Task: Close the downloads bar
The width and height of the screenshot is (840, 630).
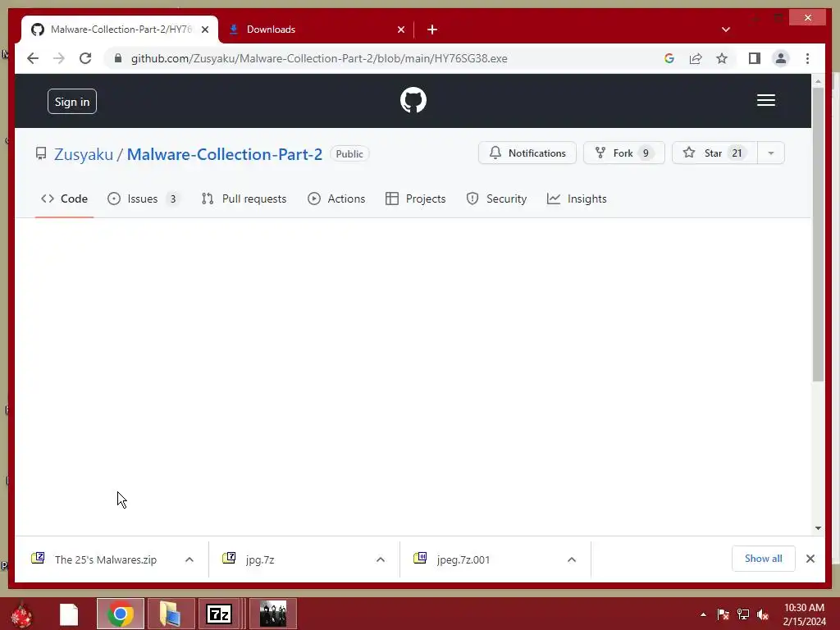Action: click(810, 559)
